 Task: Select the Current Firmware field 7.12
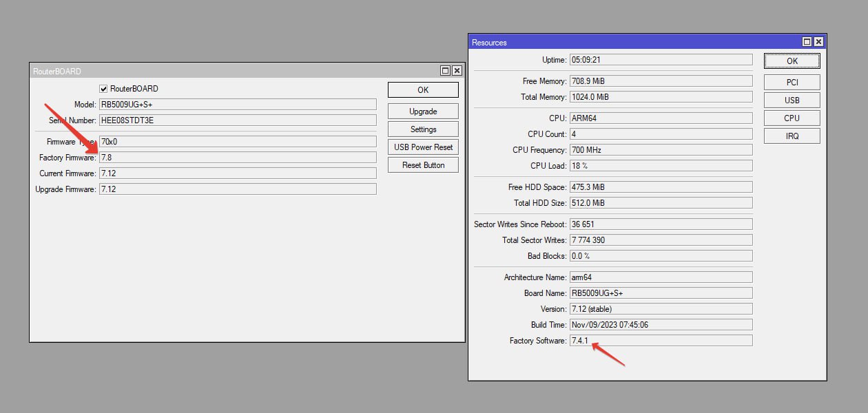[x=238, y=173]
